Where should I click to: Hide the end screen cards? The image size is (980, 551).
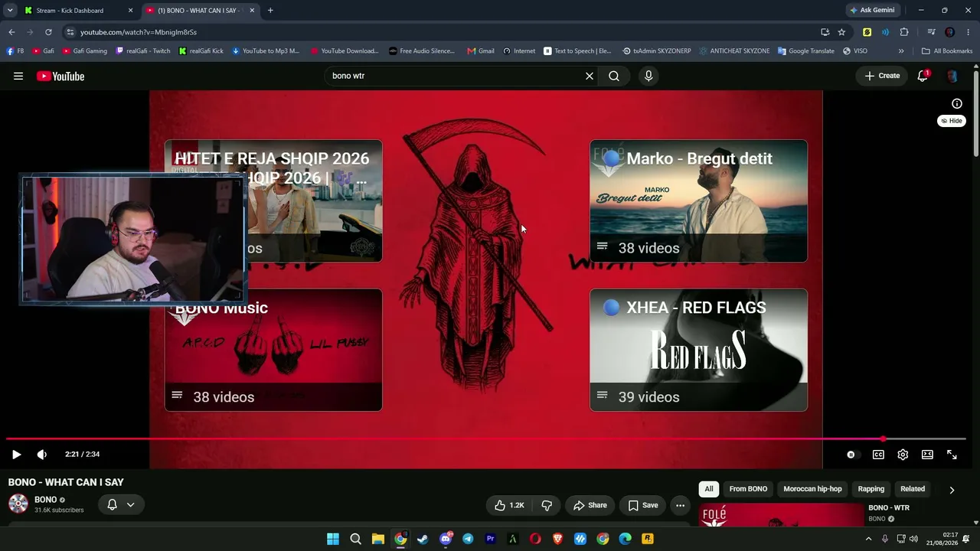952,121
